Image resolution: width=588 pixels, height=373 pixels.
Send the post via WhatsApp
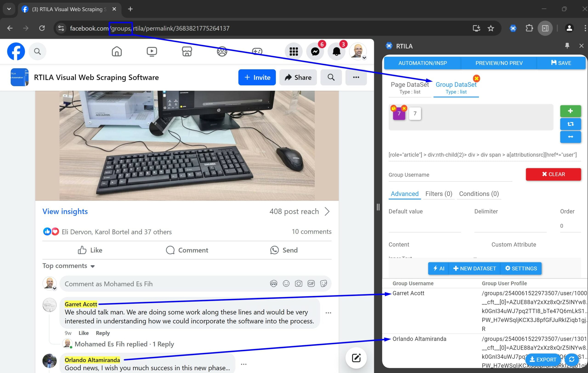point(284,250)
